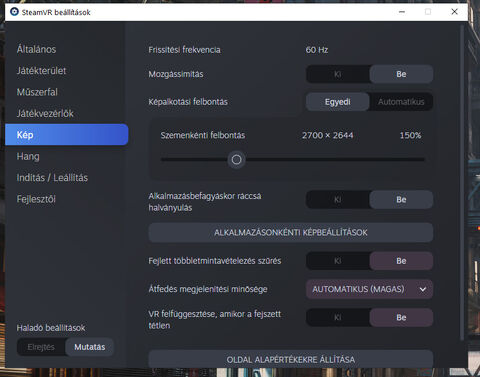480x377 pixels.
Task: Click the right part of the resolution slider track
Action: click(x=335, y=160)
